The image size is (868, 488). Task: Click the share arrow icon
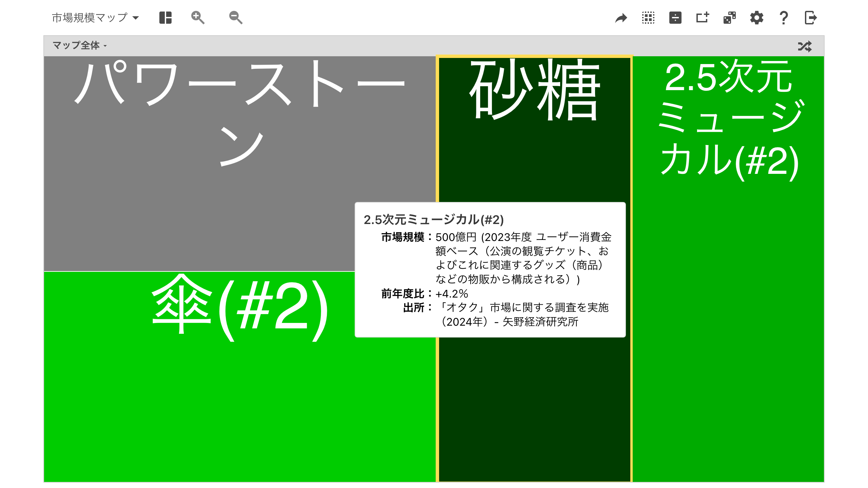pyautogui.click(x=621, y=18)
